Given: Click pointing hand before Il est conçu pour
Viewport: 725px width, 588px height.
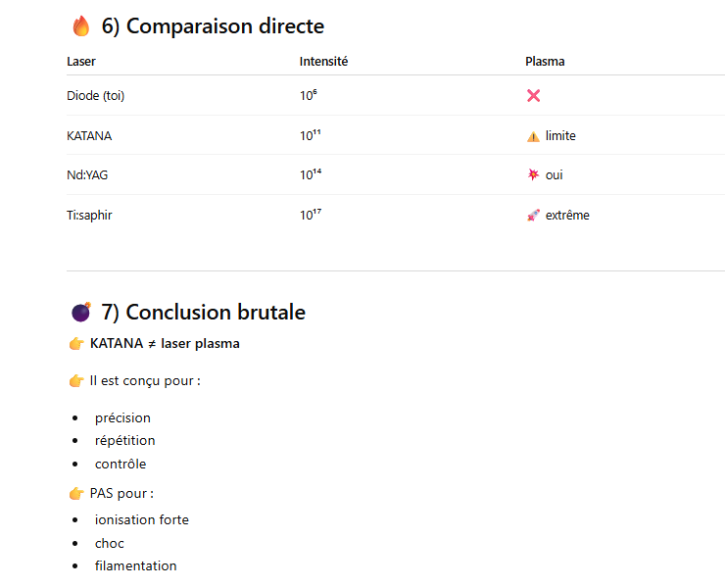Looking at the screenshot, I should tap(76, 380).
